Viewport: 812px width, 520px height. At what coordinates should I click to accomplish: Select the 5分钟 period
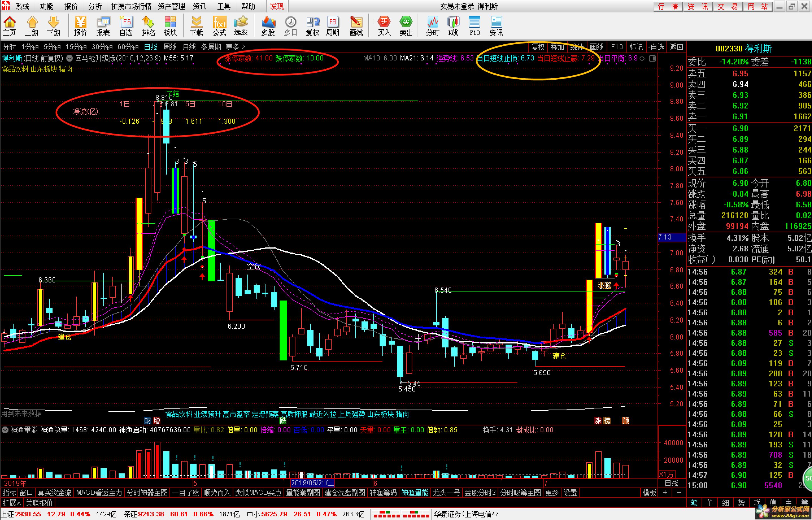52,47
